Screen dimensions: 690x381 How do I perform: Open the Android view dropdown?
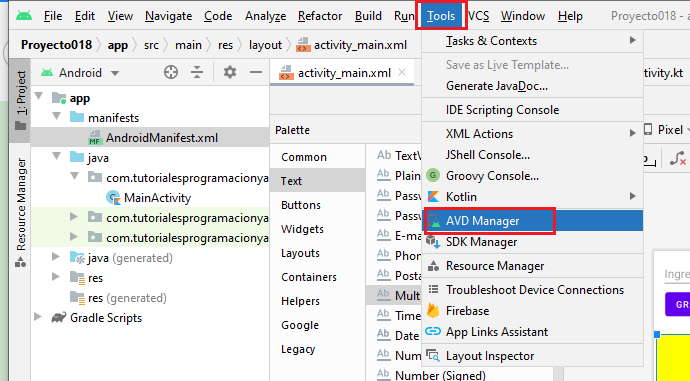pos(81,73)
